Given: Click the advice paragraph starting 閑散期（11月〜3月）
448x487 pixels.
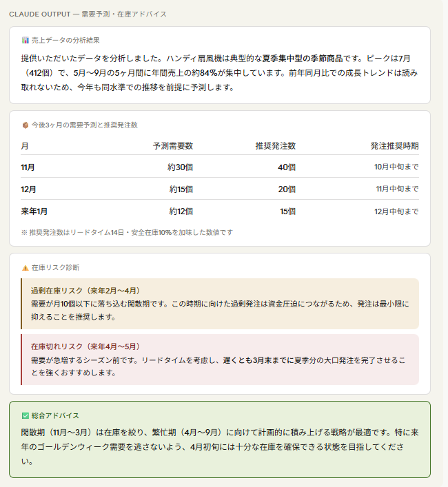Looking at the screenshot, I should pos(220,447).
